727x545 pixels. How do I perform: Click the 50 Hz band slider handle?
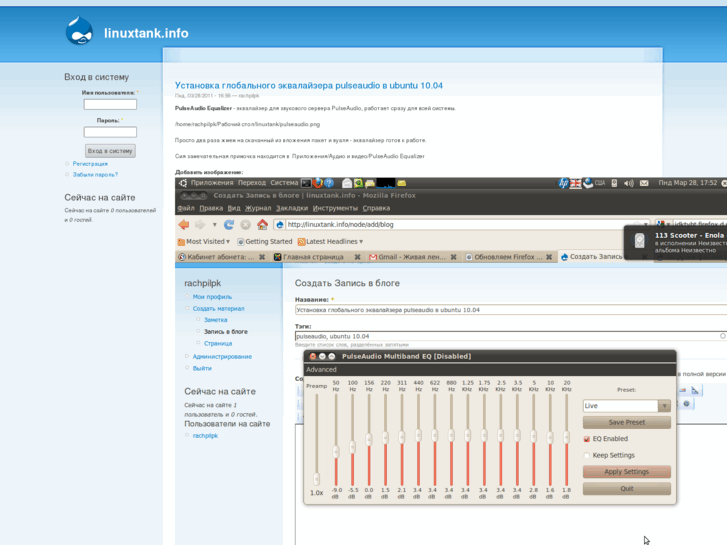336,451
